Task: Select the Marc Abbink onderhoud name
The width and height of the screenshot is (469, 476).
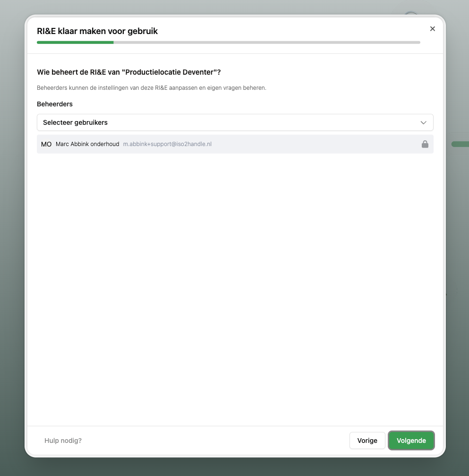Action: (x=87, y=144)
